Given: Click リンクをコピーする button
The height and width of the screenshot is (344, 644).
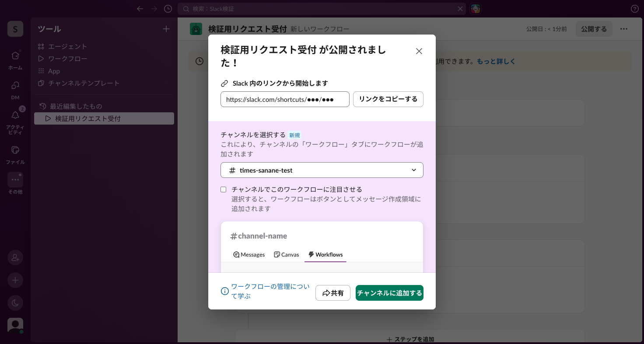Looking at the screenshot, I should coord(388,99).
